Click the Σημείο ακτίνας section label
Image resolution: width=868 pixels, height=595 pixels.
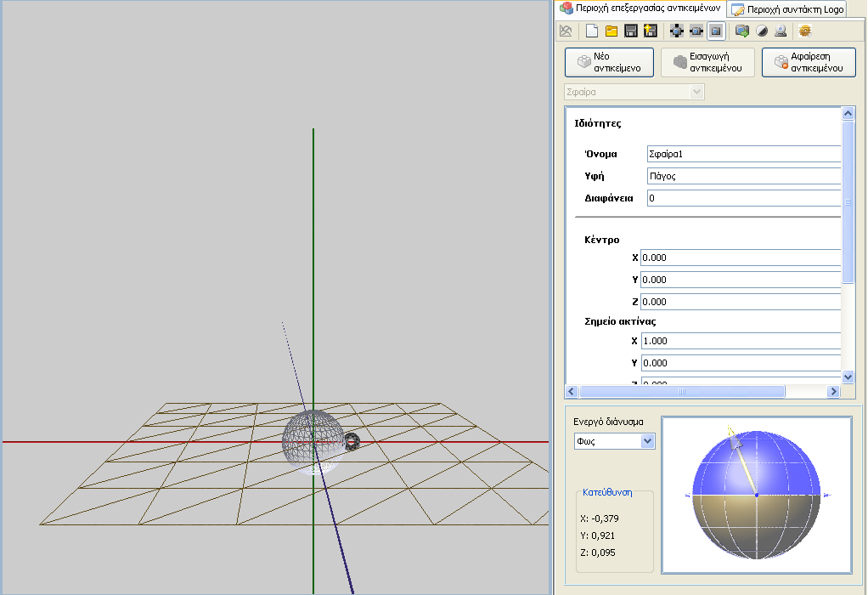620,321
